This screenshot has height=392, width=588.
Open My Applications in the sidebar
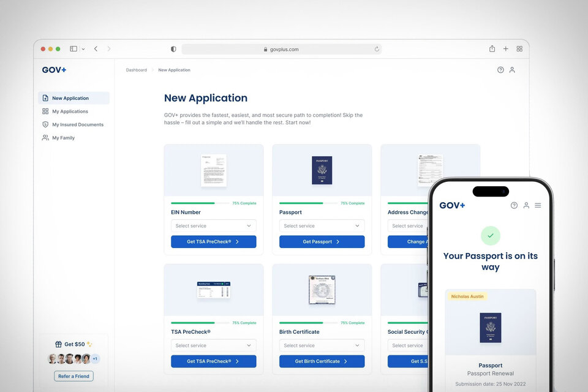point(70,111)
